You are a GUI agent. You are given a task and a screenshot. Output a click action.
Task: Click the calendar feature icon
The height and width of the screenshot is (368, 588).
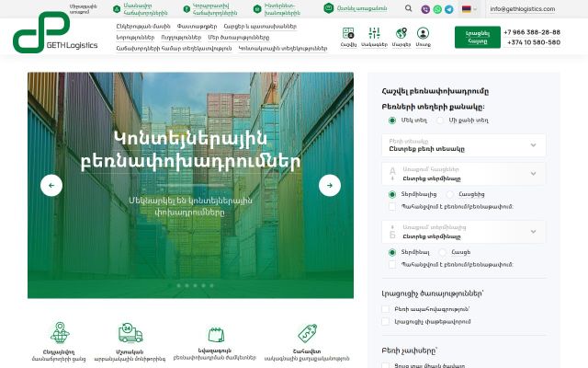[x=216, y=335]
